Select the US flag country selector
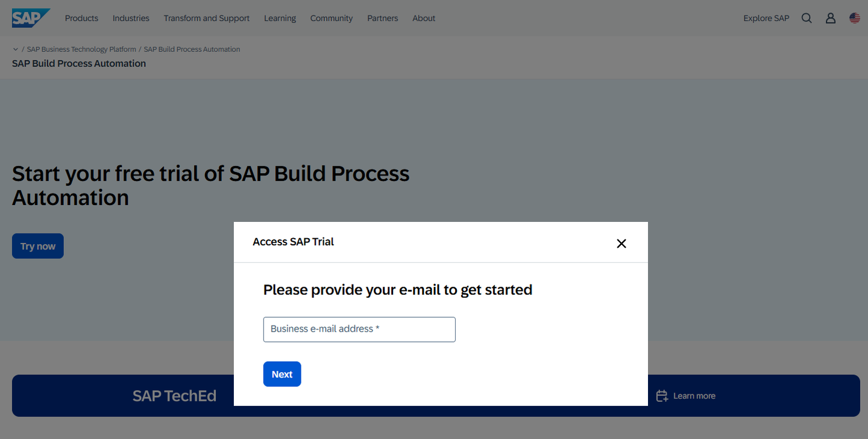 [x=855, y=18]
